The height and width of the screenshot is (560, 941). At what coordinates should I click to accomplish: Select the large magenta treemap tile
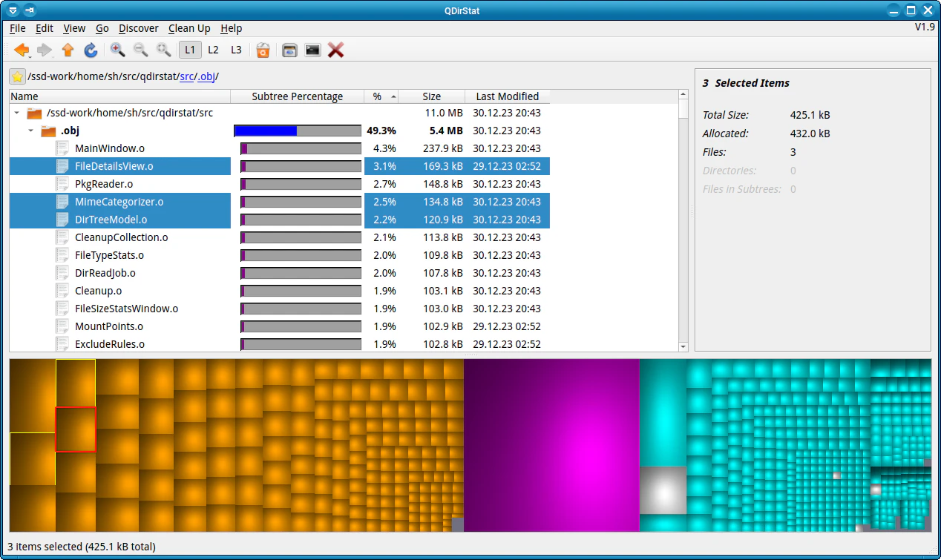pos(551,445)
